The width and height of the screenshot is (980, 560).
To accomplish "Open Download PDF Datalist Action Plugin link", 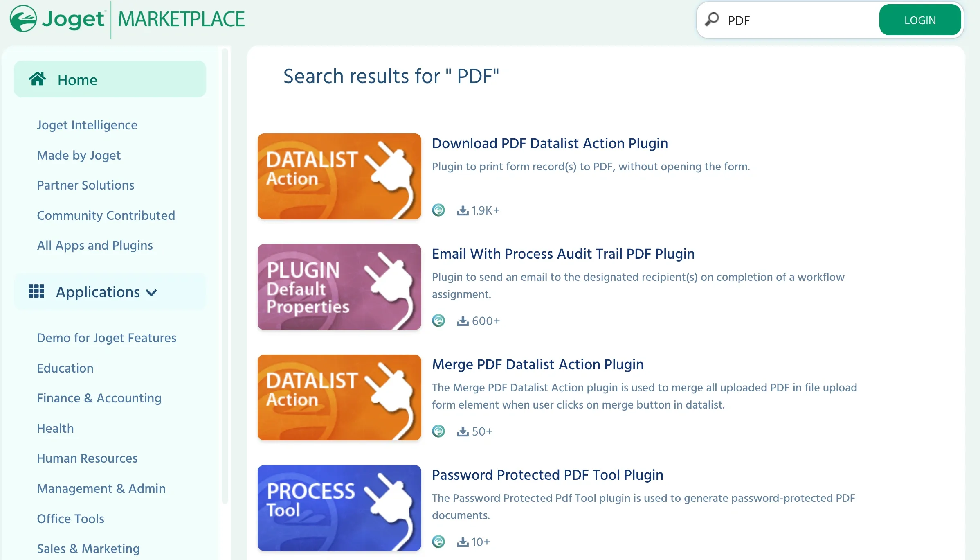I will pos(550,143).
